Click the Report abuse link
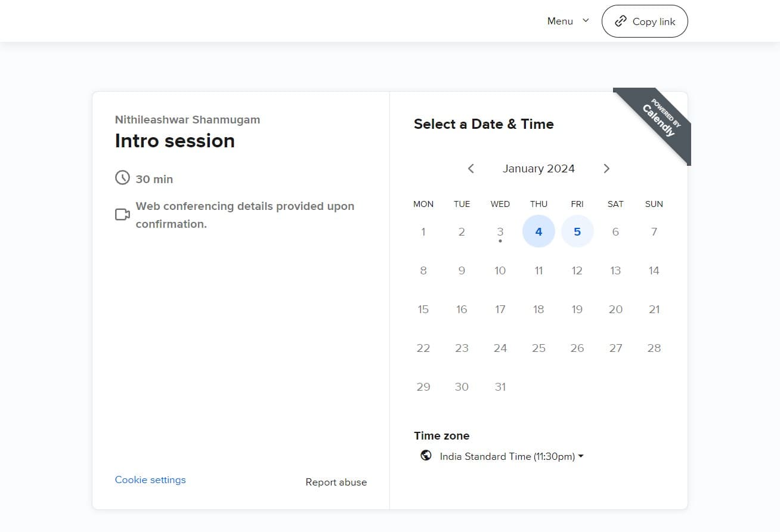This screenshot has width=780, height=532. 336,482
